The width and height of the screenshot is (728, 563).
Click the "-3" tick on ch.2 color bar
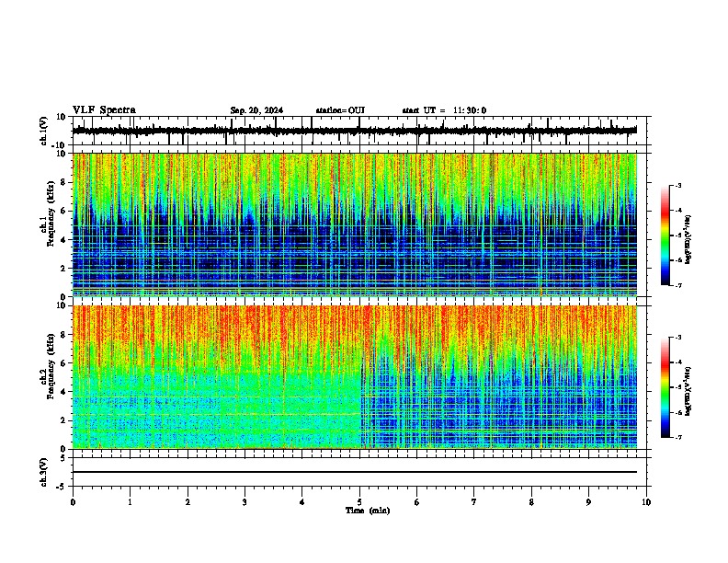[677, 338]
